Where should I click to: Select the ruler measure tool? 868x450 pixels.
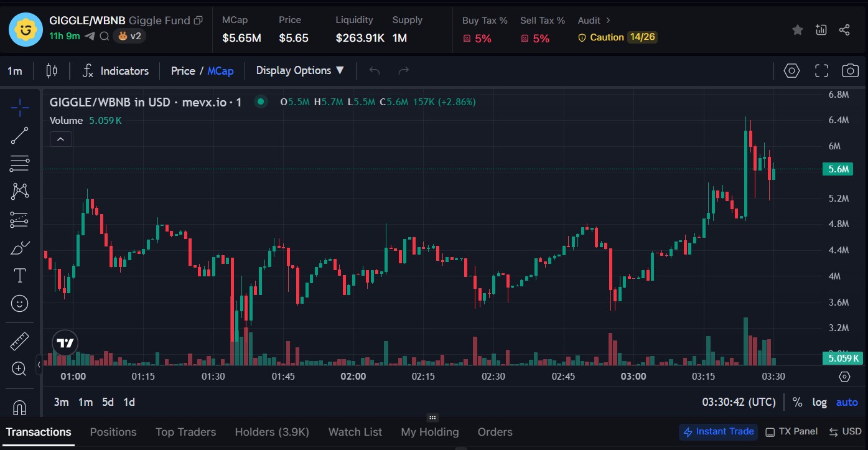[x=19, y=341]
